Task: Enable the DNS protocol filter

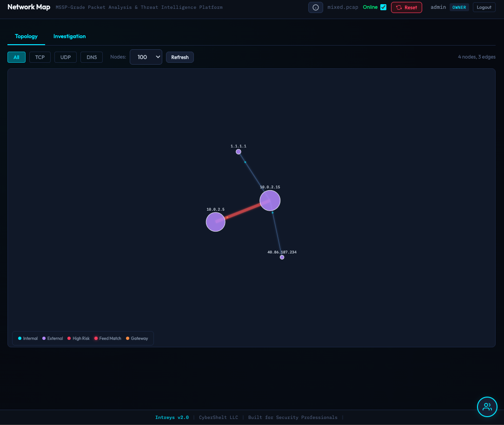Action: point(91,57)
